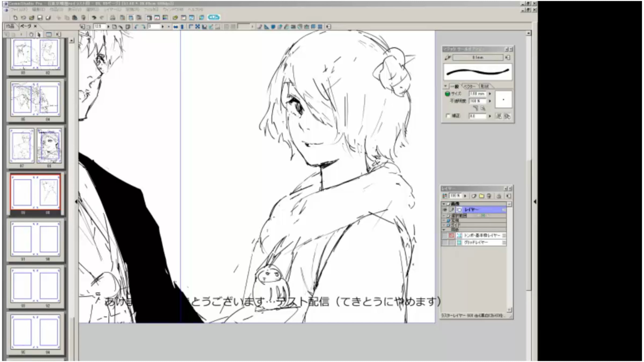The image size is (644, 362).
Task: Click the open file icon in main toolbar
Action: click(x=32, y=18)
